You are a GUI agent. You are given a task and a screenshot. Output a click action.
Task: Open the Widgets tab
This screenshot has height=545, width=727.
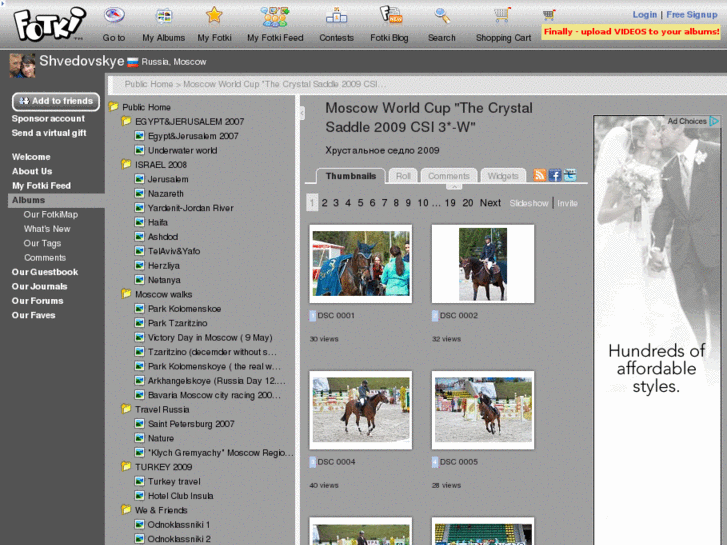(503, 176)
